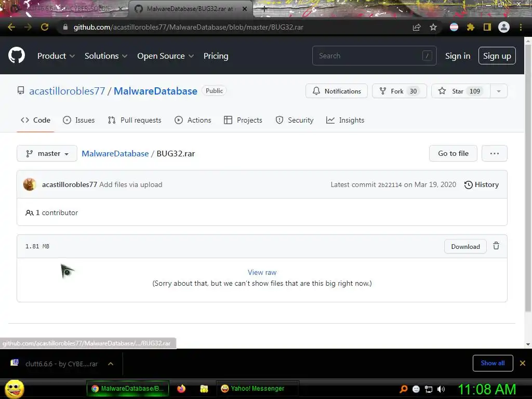Open the Add files via upload commit message

coord(130,184)
